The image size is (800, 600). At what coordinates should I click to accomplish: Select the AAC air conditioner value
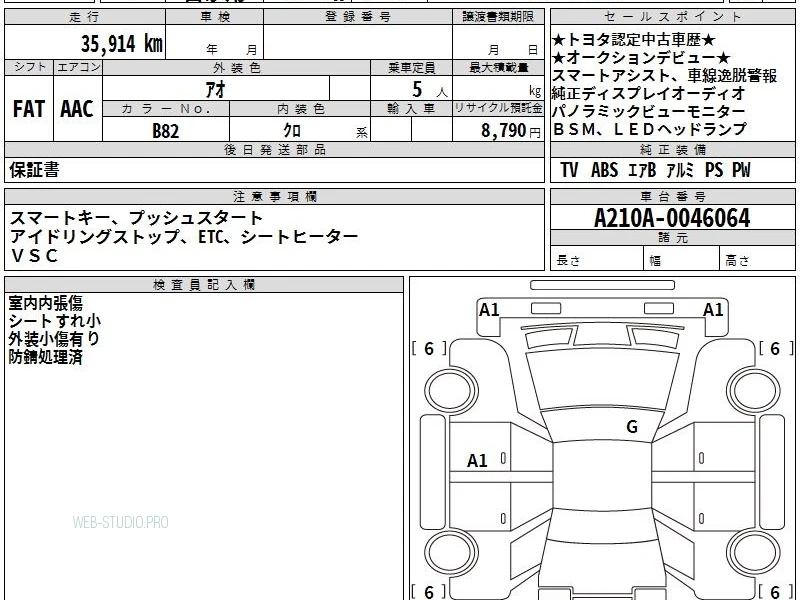point(77,109)
